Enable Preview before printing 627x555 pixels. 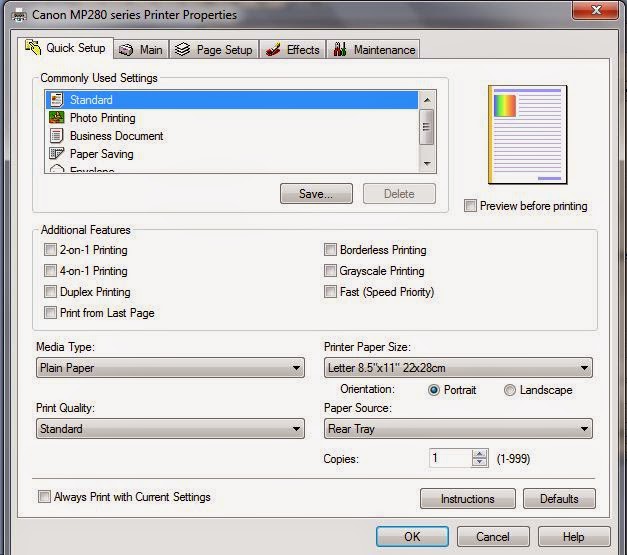(471, 206)
